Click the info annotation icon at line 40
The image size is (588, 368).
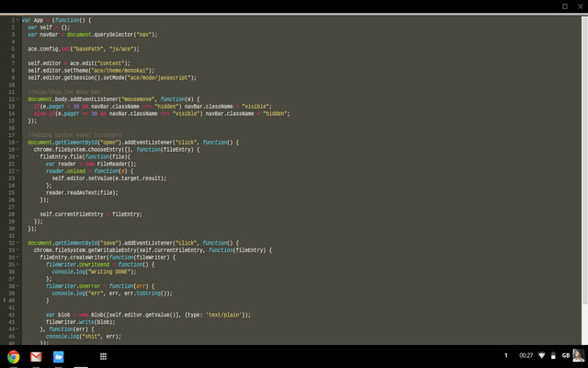click(4, 300)
